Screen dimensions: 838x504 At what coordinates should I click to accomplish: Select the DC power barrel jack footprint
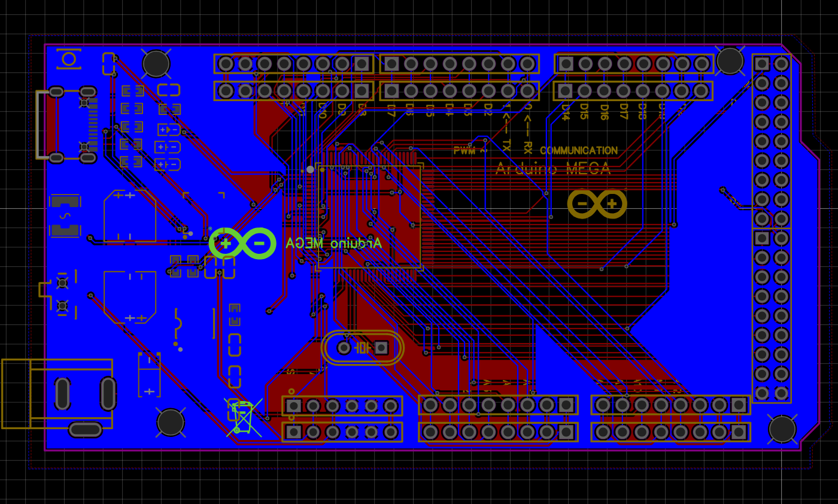click(x=57, y=395)
